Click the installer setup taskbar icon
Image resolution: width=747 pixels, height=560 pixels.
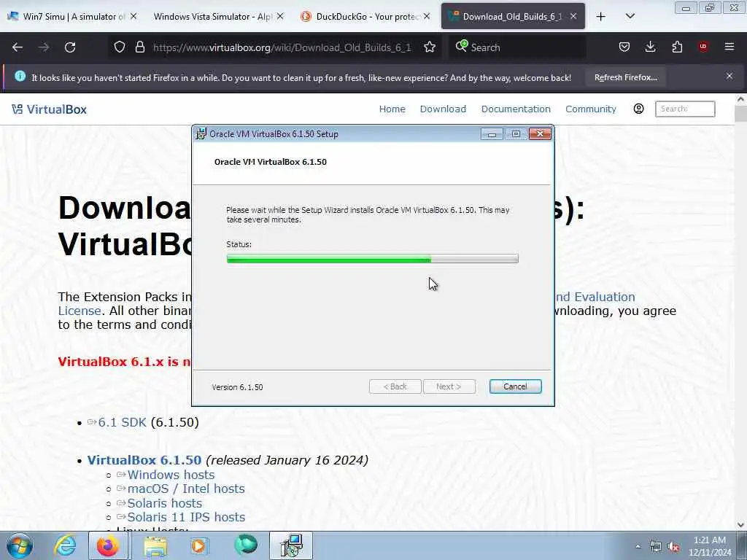(x=291, y=545)
